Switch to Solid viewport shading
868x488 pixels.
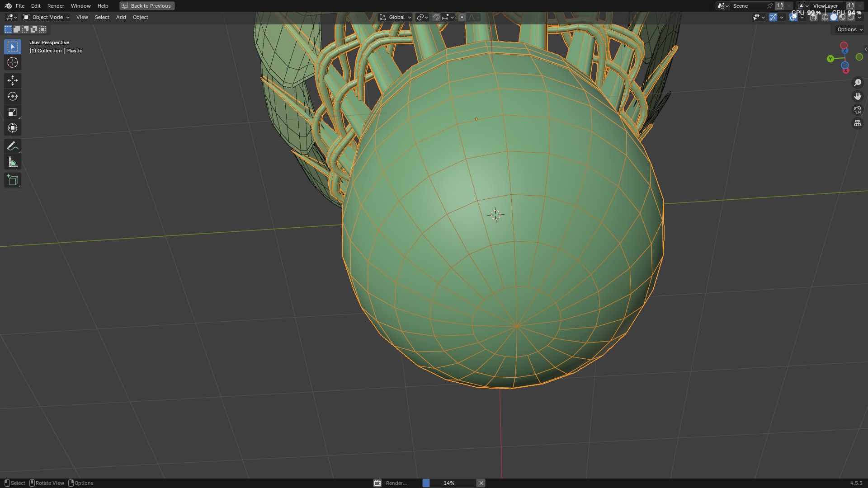[x=834, y=17]
